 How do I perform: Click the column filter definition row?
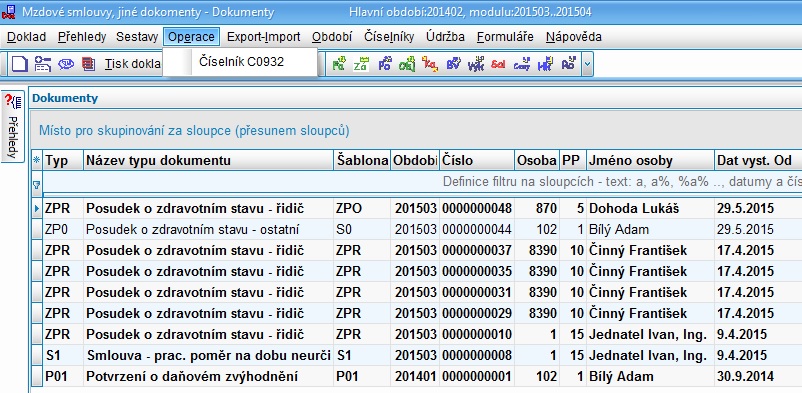pyautogui.click(x=422, y=182)
